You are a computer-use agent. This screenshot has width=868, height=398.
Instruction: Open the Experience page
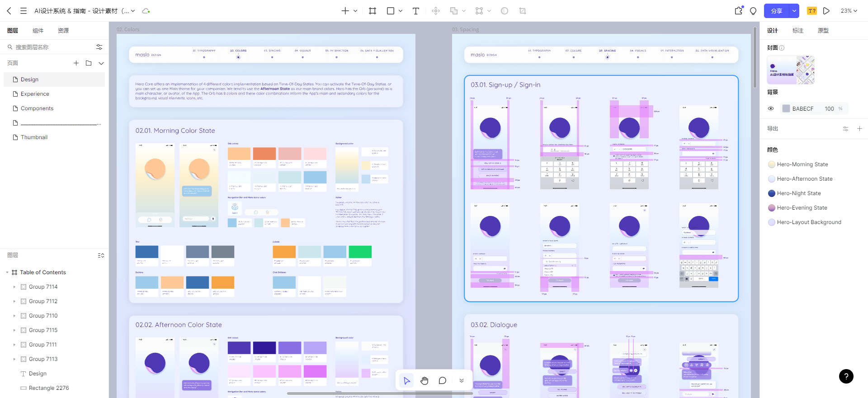pyautogui.click(x=54, y=94)
